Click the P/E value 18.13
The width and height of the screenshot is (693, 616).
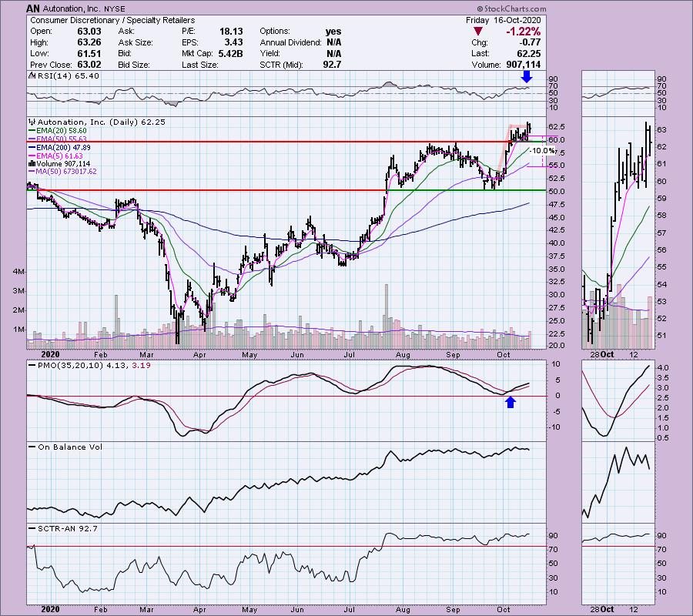(231, 32)
